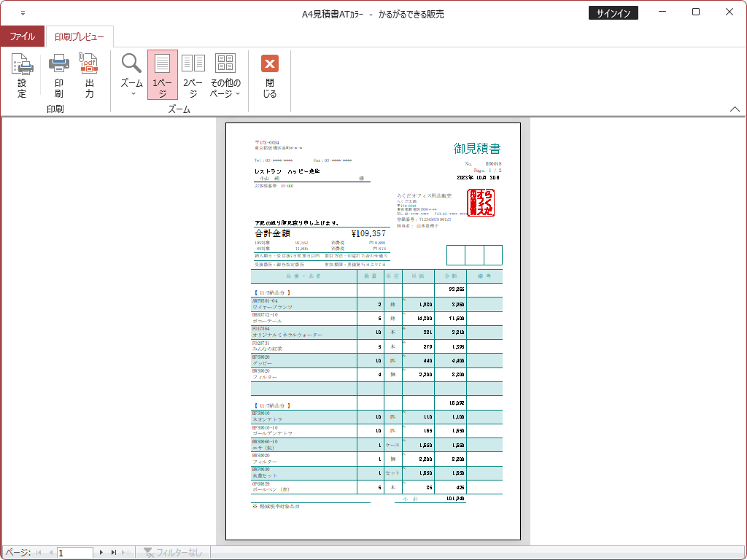Switch to 2ページ two-page view
This screenshot has width=747, height=560.
click(193, 73)
